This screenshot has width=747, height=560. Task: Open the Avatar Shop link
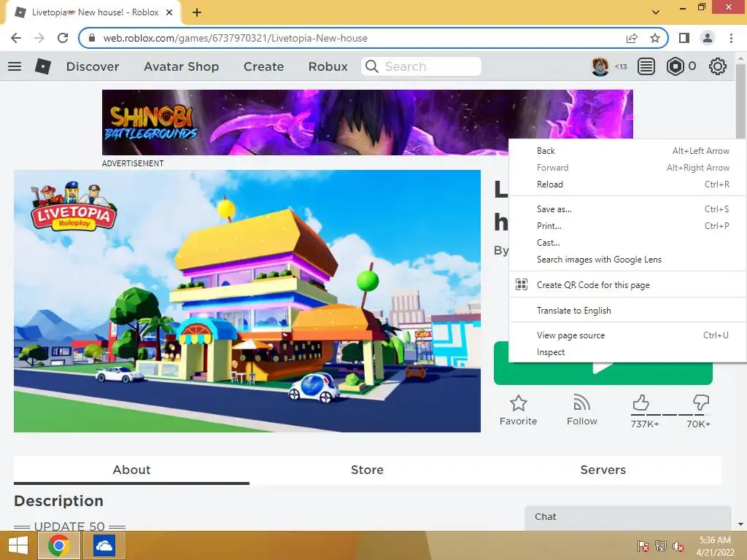(182, 66)
